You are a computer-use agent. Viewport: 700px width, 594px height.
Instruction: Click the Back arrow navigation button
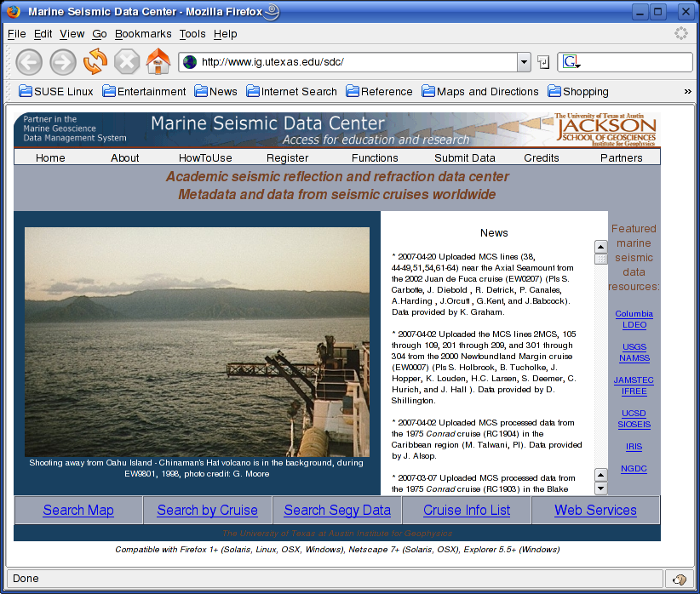29,62
